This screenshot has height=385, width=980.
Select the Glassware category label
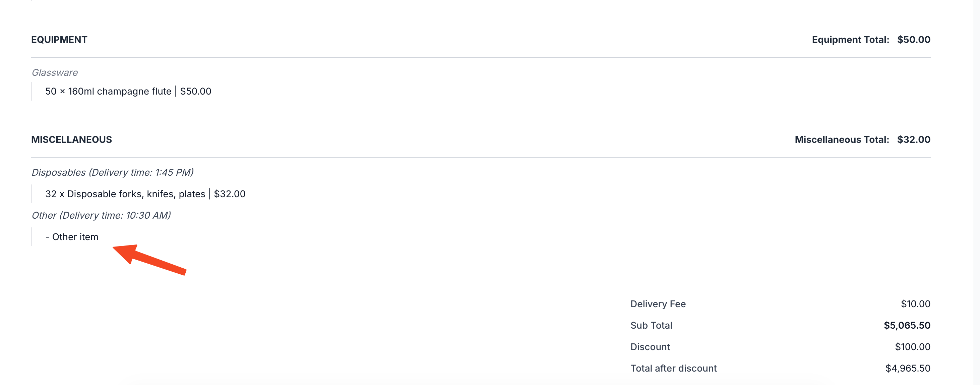(54, 72)
